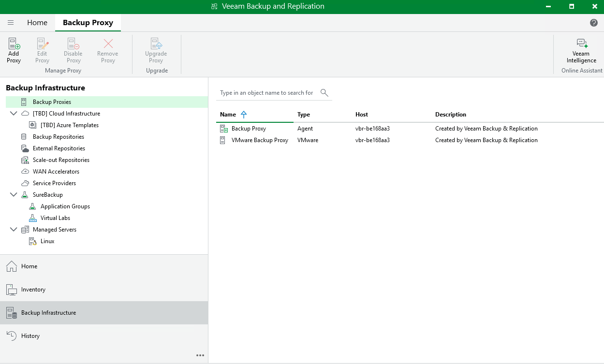Screen dimensions: 604x364
Task: Switch to the Home ribbon tab
Action: pos(37,23)
